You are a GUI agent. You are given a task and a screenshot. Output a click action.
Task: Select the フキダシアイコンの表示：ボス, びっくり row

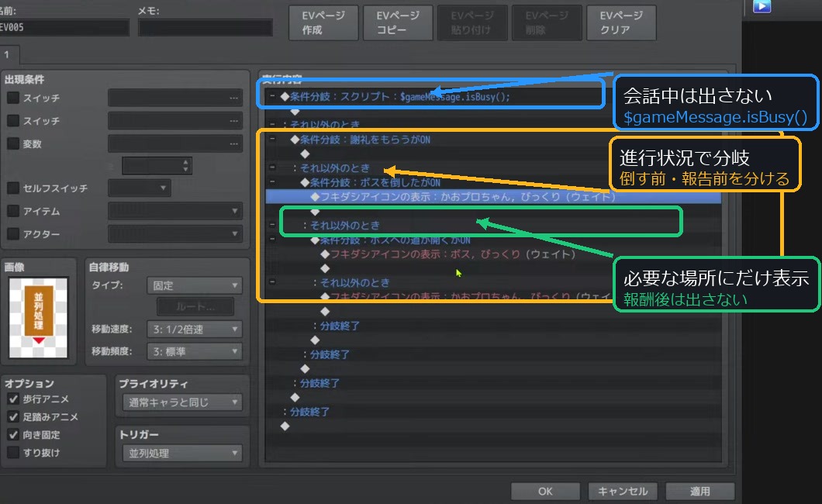(x=492, y=254)
